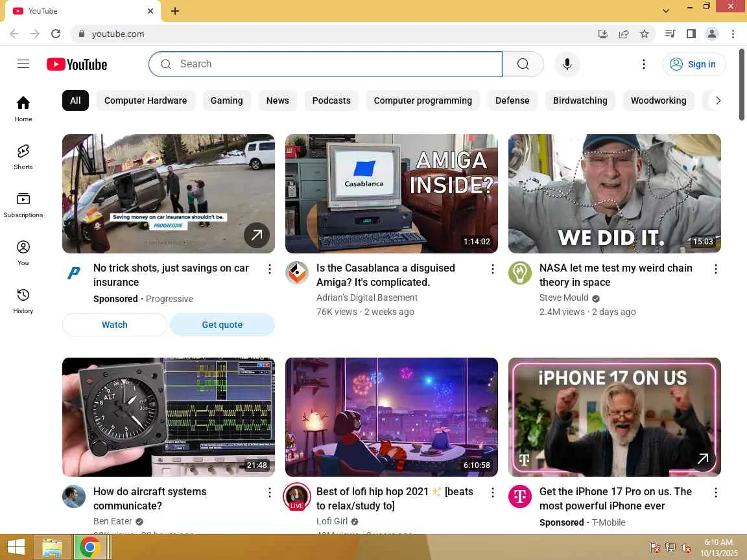Open more options for iPhone 17 ad
Viewport: 747px width, 560px height.
coord(716,493)
